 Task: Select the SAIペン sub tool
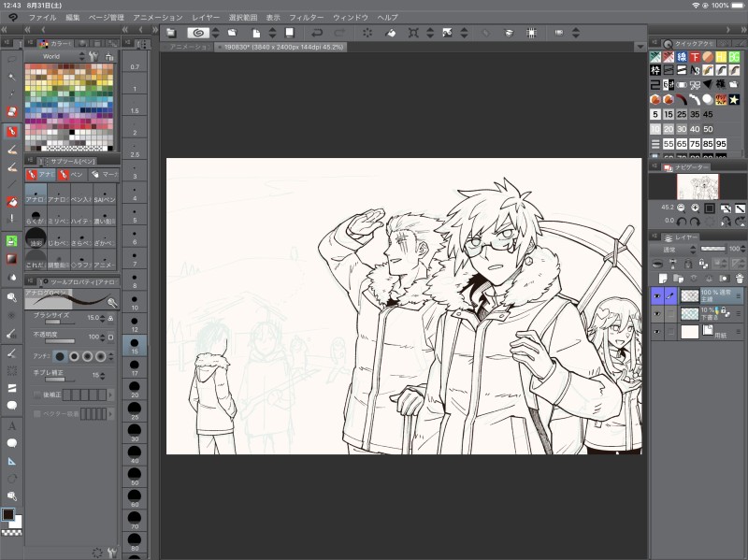(105, 194)
